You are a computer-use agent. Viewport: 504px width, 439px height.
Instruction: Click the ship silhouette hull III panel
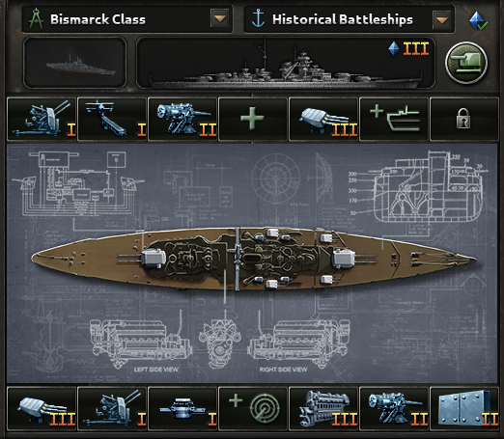[x=286, y=63]
